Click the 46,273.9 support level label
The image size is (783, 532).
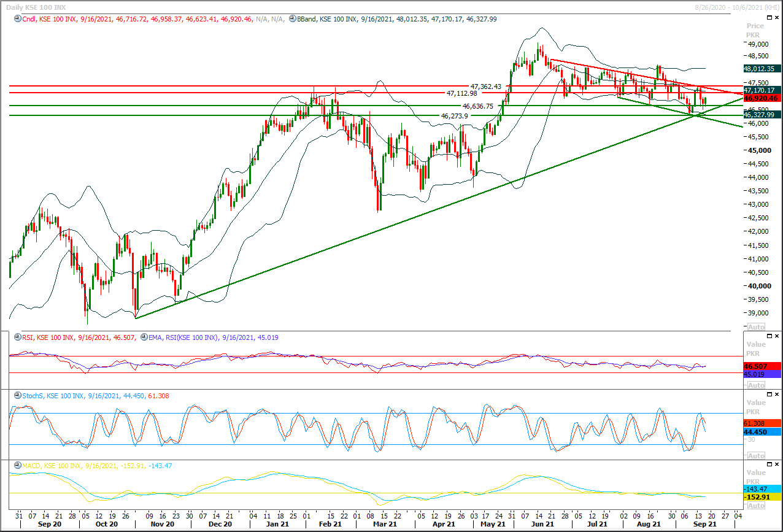coord(455,115)
